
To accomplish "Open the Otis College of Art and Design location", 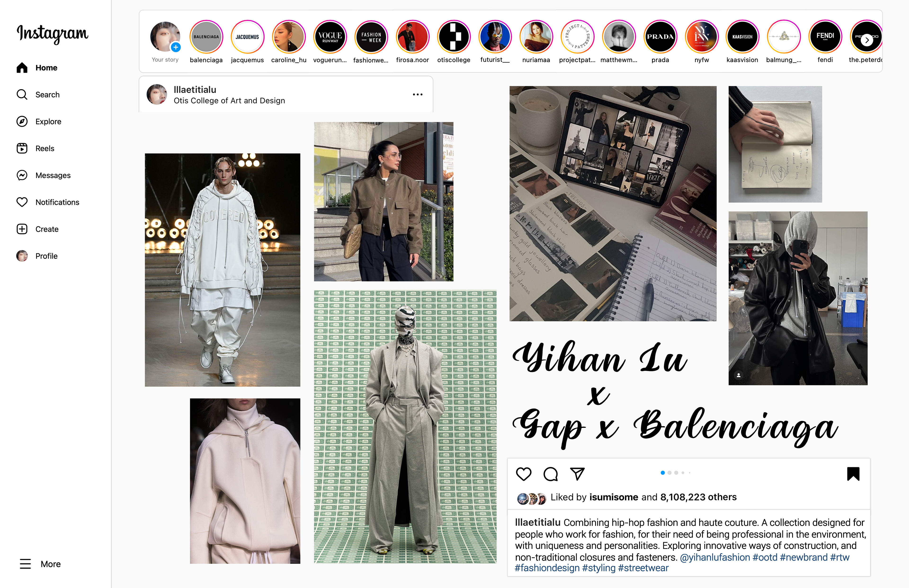I will 229,100.
